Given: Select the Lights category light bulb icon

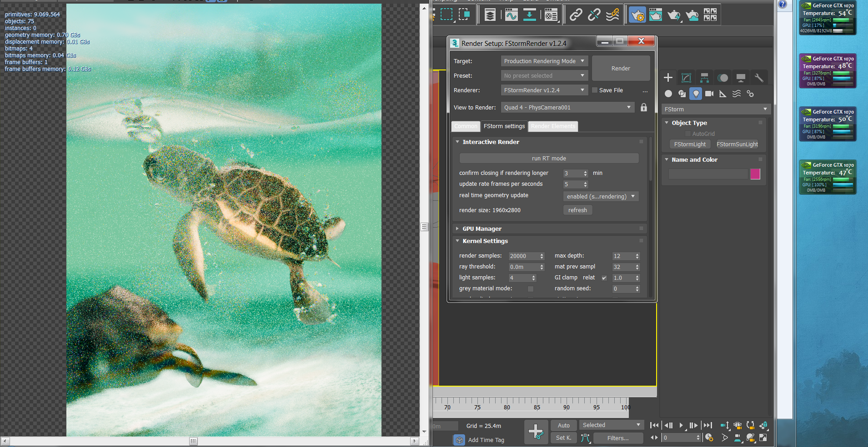Looking at the screenshot, I should [x=696, y=94].
